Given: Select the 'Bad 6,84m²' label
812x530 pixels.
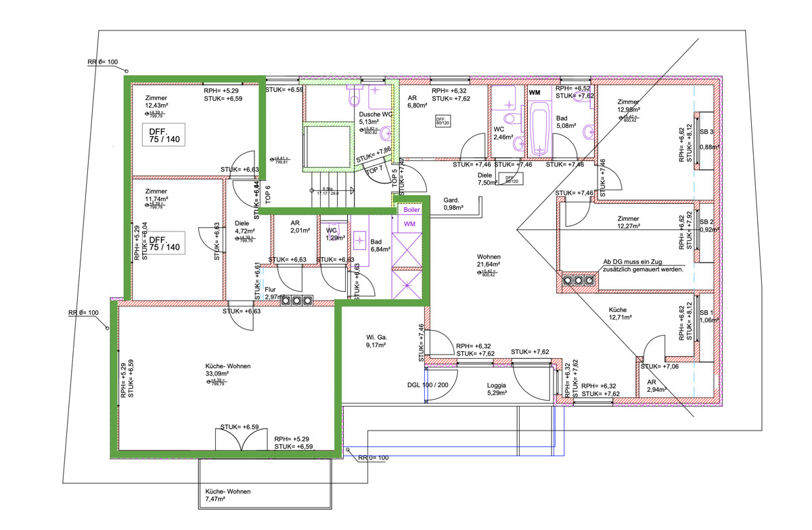Looking at the screenshot, I should [381, 245].
